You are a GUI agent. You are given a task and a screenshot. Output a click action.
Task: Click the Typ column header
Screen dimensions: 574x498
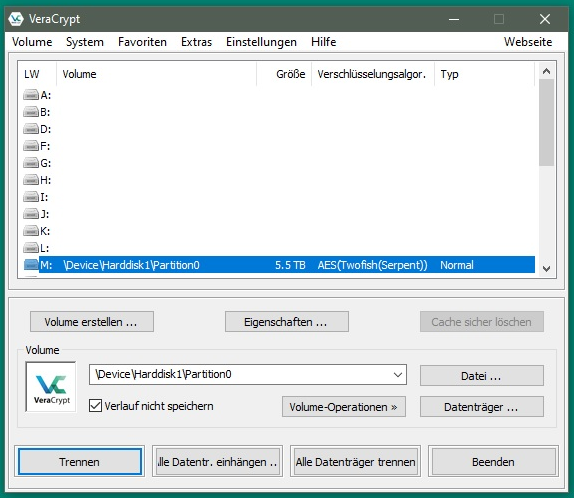tap(485, 74)
